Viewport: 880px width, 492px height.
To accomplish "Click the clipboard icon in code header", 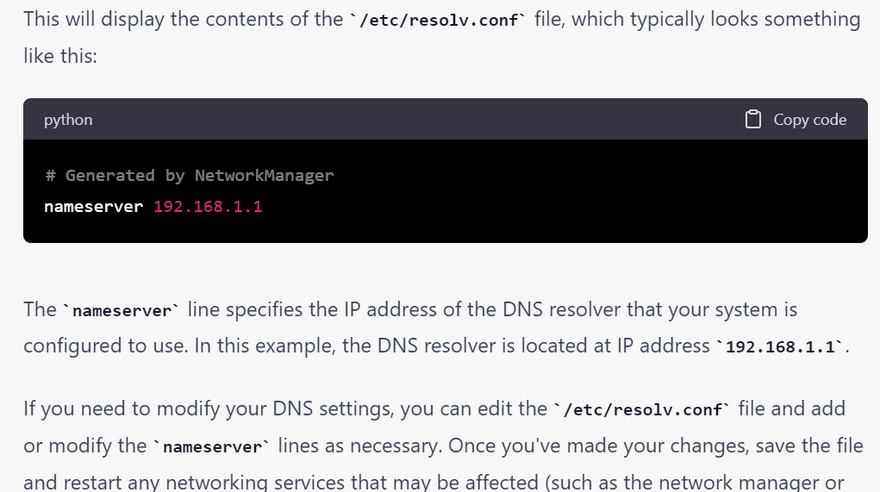I will point(753,119).
